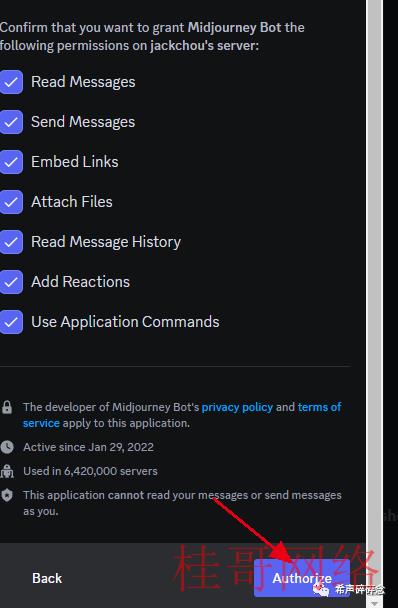The image size is (398, 608).
Task: Click the 'Confirm that you want to grant' heading
Action: 152,36
